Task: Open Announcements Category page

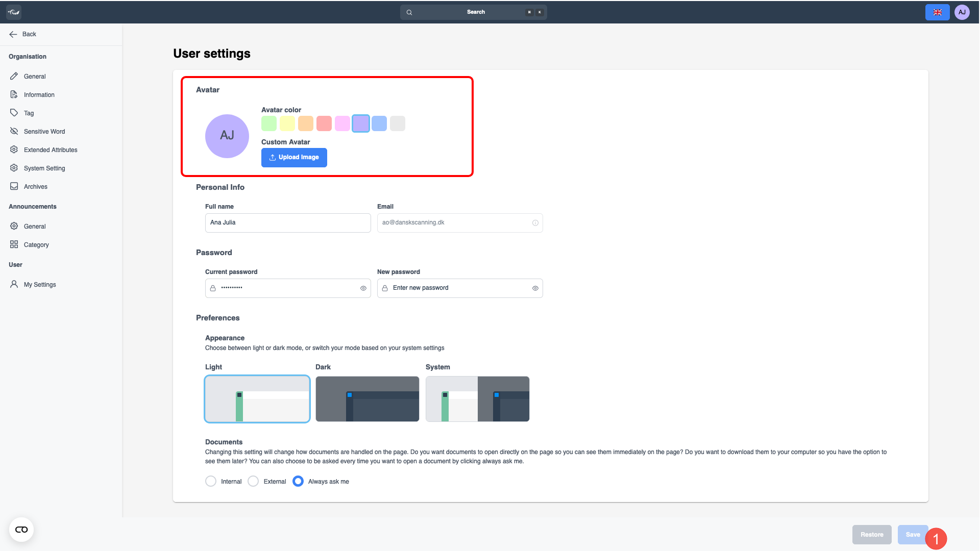Action: point(36,245)
